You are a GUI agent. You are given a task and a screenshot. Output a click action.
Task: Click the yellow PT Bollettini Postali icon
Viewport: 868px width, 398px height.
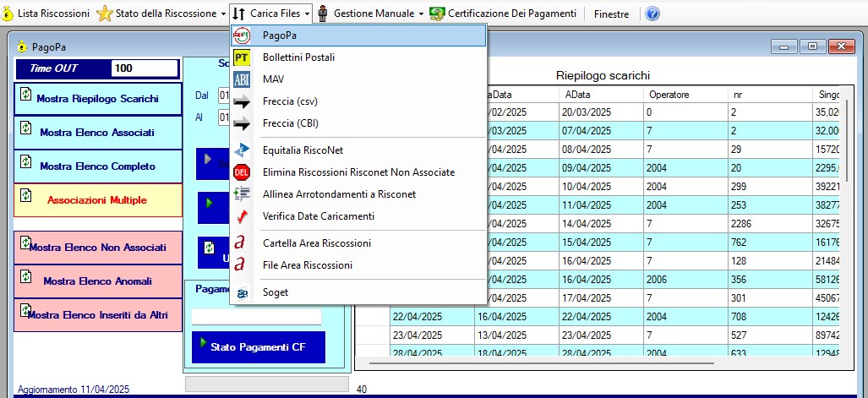pos(242,57)
